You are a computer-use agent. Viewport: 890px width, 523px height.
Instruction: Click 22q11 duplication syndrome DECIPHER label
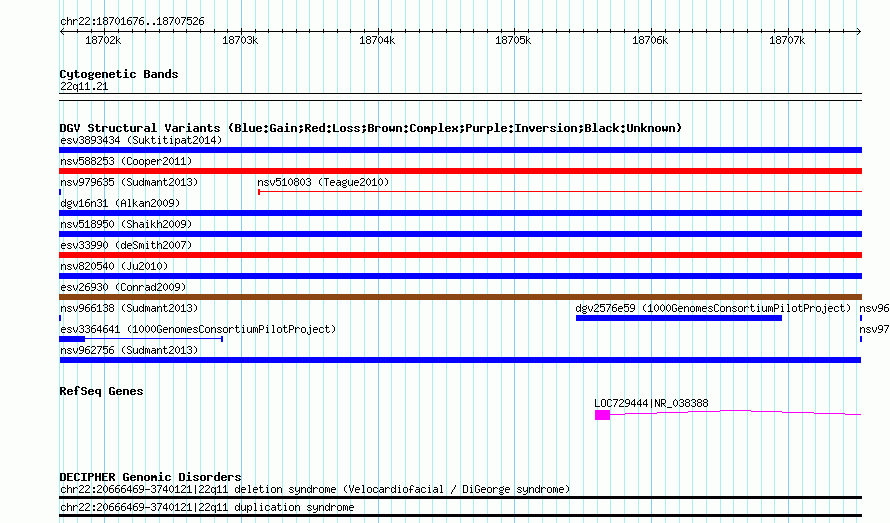click(x=207, y=507)
